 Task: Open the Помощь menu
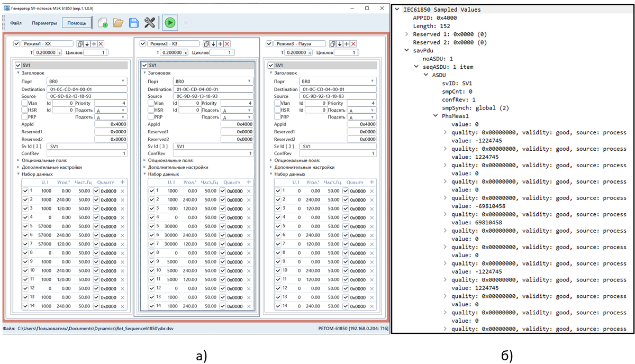(77, 23)
